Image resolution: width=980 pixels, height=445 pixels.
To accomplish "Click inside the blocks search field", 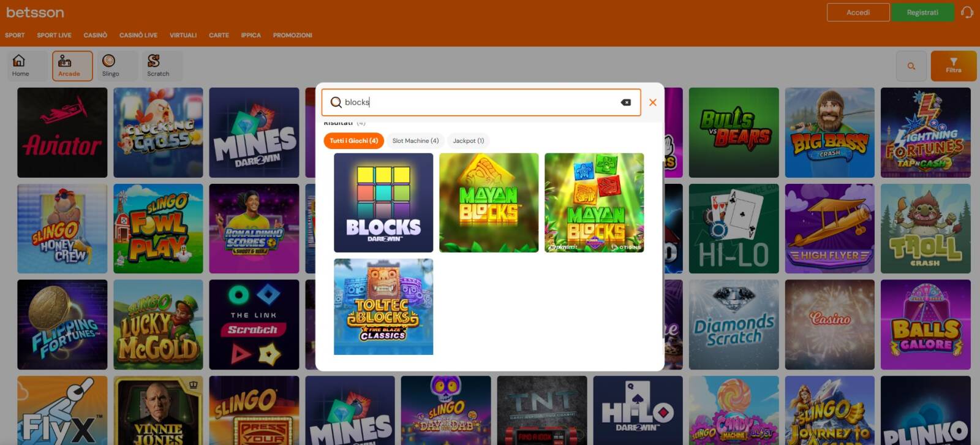I will pyautogui.click(x=478, y=102).
